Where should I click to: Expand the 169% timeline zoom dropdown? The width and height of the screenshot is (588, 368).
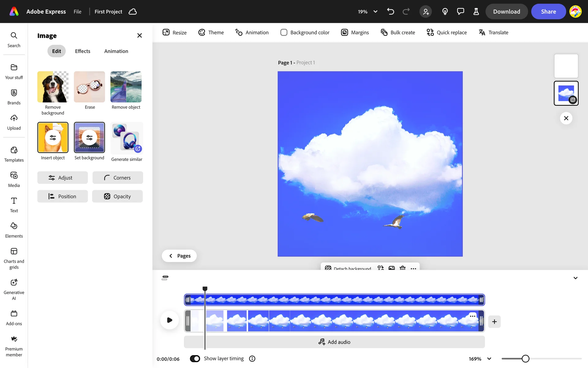[489, 359]
